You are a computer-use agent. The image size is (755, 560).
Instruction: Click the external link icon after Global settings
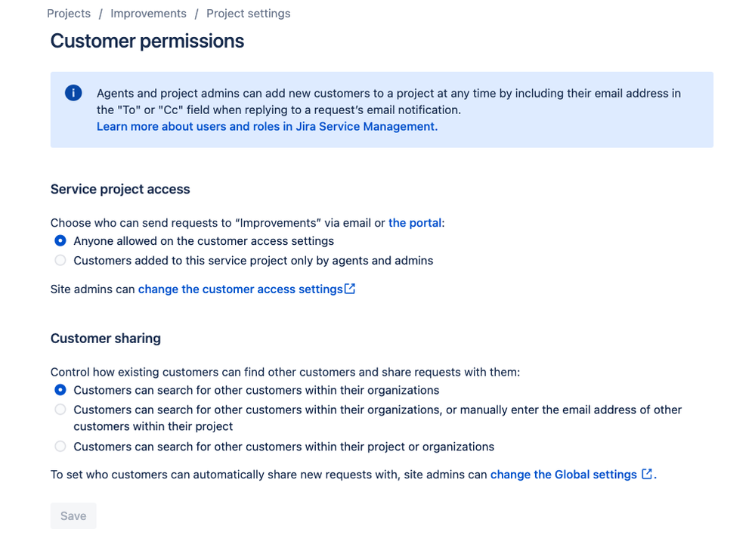[647, 475]
